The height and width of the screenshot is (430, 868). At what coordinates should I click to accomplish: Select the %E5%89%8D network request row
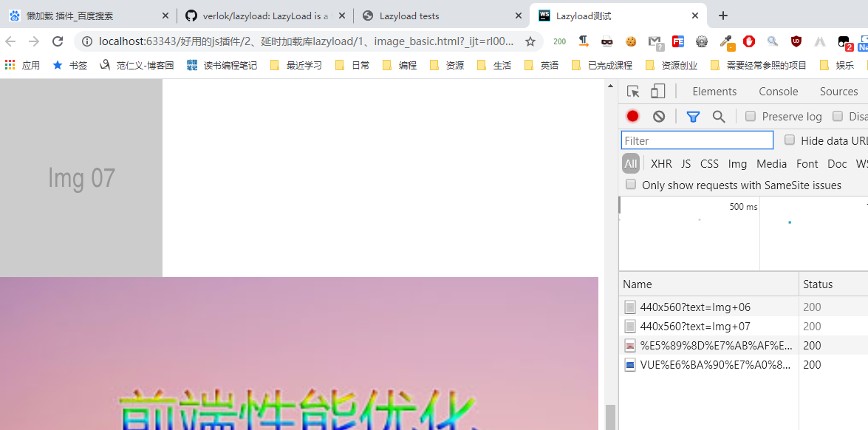coord(743,345)
